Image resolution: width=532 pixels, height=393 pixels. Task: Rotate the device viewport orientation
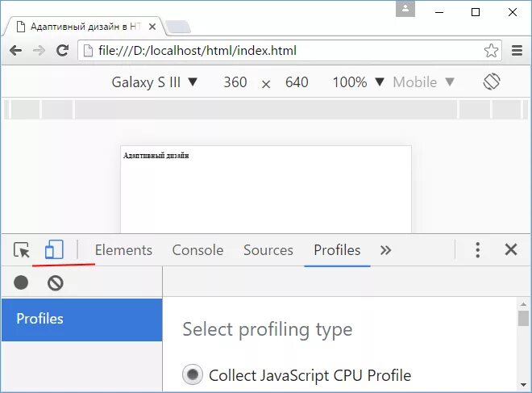coord(491,82)
